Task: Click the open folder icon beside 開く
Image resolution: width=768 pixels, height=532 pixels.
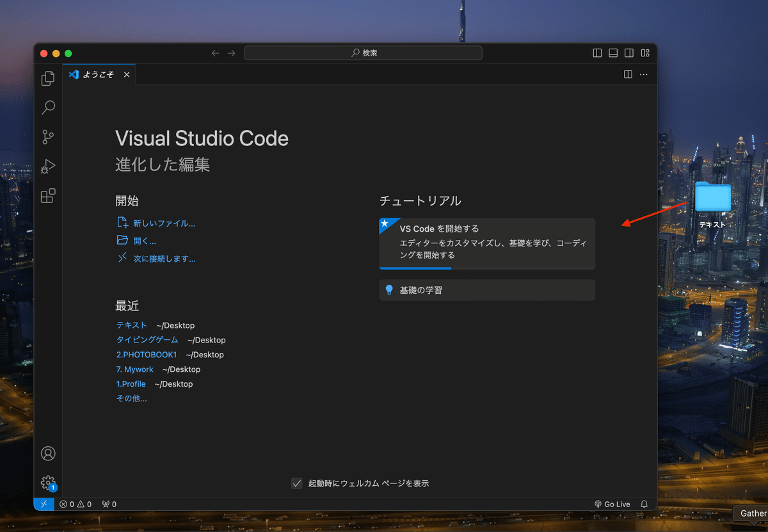Action: [x=122, y=241]
